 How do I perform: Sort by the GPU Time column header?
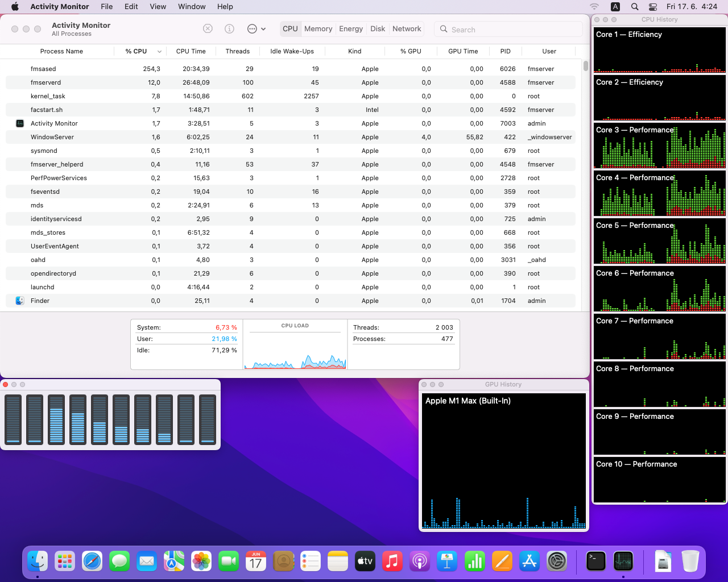[x=463, y=51]
